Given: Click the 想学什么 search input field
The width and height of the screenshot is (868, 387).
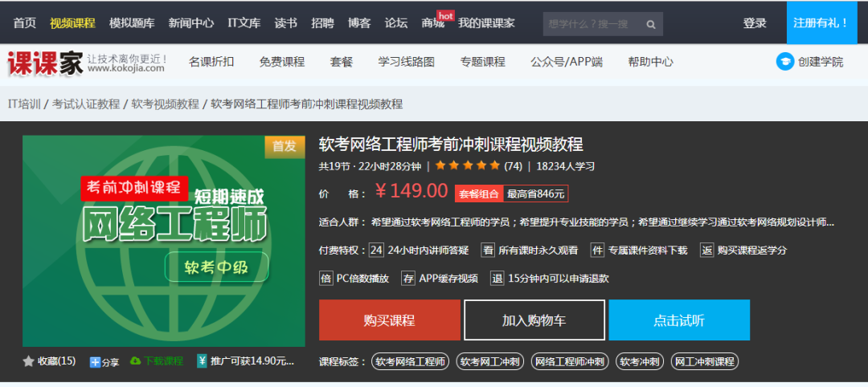Looking at the screenshot, I should click(x=592, y=24).
